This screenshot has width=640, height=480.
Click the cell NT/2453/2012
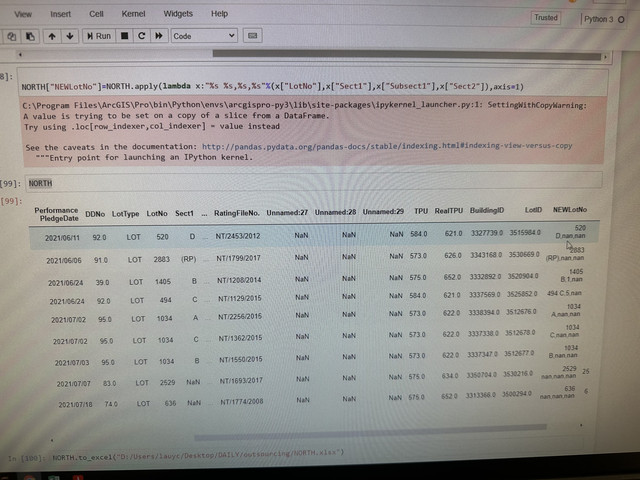click(238, 236)
